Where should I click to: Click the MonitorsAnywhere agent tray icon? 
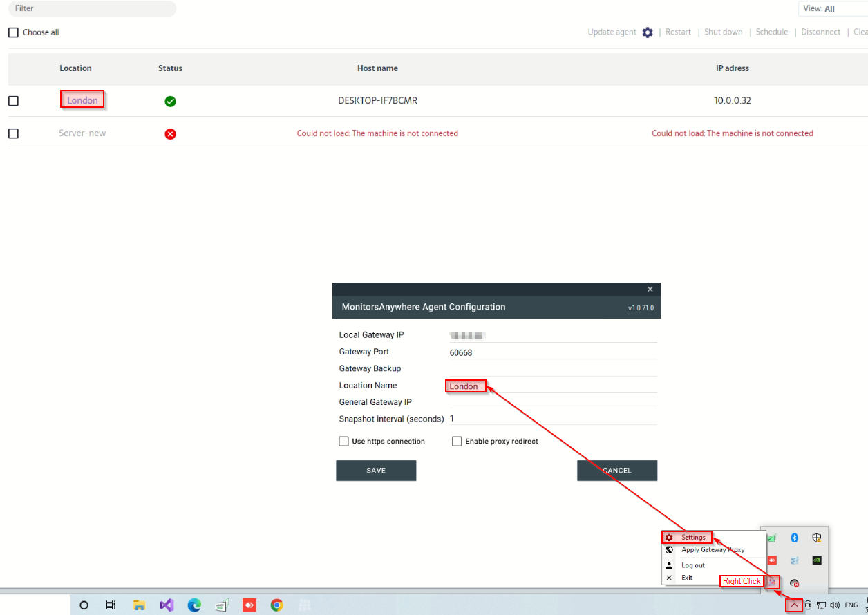(771, 582)
